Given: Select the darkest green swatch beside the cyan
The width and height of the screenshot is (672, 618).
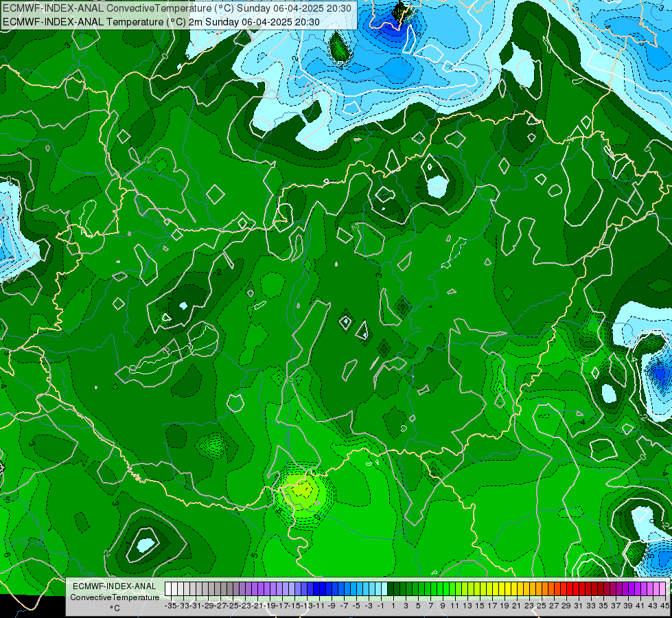Looking at the screenshot, I should (x=391, y=589).
